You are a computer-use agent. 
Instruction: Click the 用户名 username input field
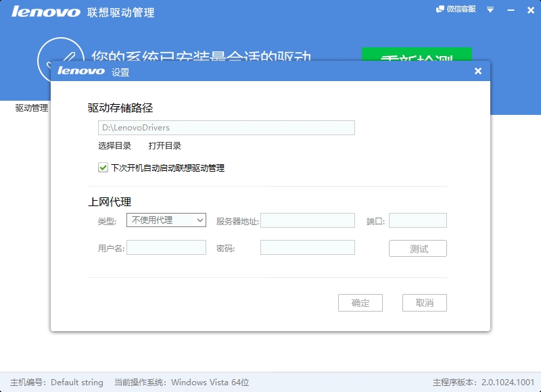166,247
